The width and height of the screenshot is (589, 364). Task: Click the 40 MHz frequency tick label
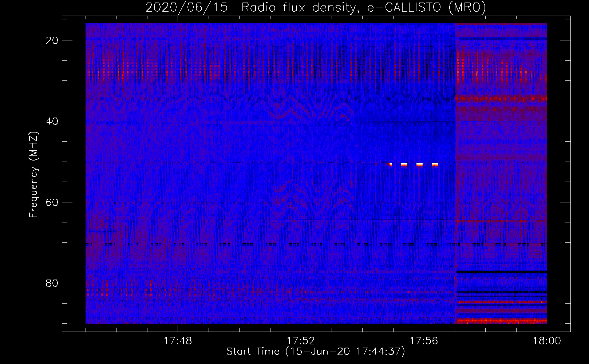[x=52, y=121]
